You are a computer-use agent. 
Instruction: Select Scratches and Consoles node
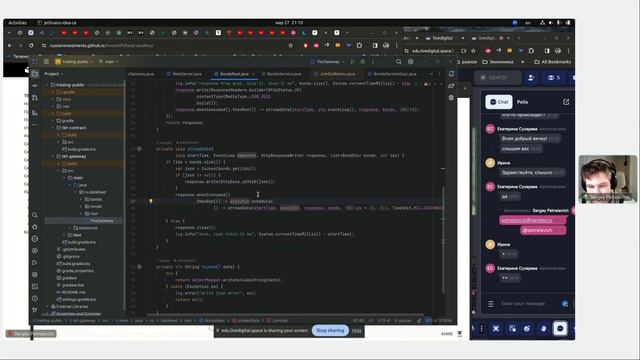click(x=76, y=314)
